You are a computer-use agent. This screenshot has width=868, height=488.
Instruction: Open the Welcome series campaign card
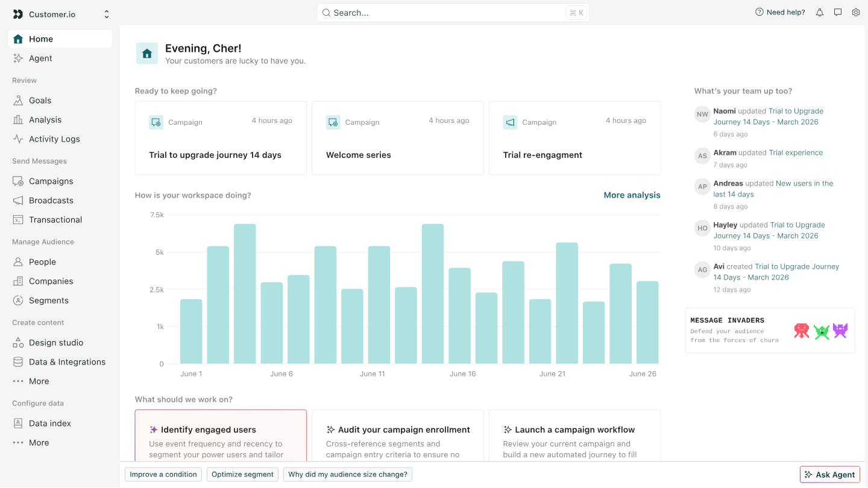(x=397, y=138)
